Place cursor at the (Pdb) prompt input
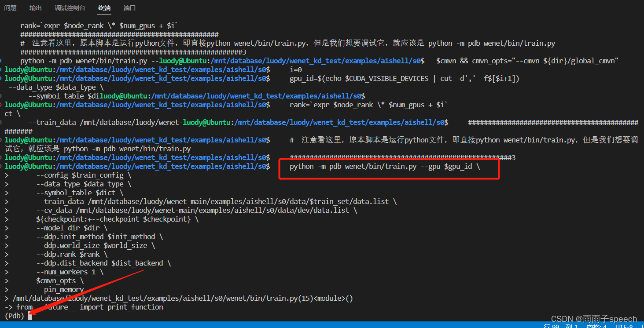644x328 pixels. [30, 316]
